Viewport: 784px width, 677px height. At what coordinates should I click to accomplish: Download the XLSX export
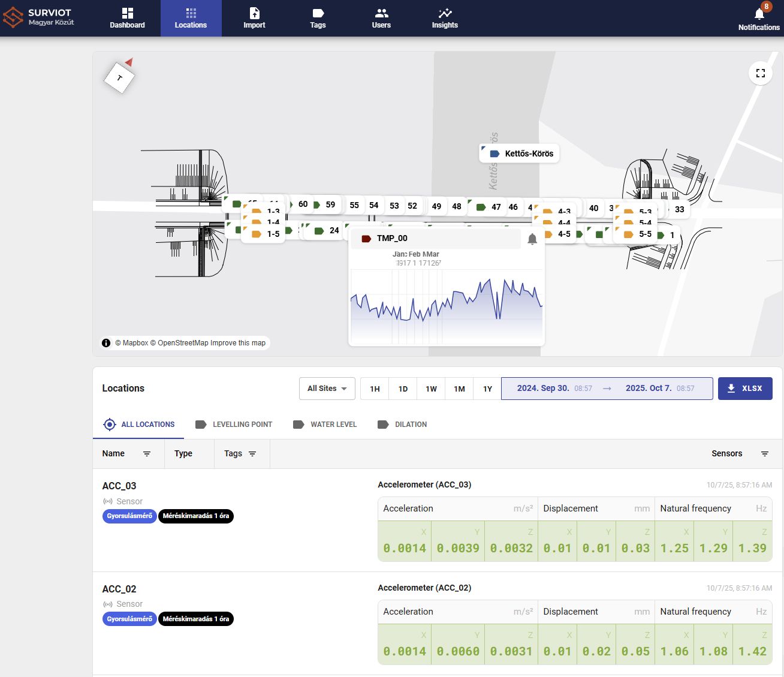point(744,389)
